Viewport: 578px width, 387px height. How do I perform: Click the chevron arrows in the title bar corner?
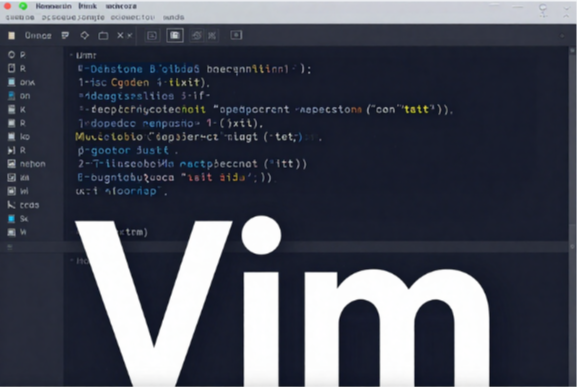click(566, 11)
